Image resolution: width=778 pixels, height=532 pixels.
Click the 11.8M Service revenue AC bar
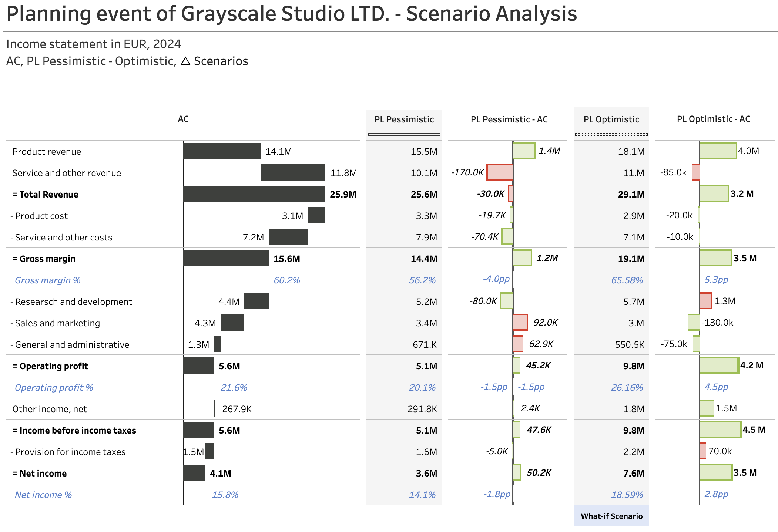[293, 172]
